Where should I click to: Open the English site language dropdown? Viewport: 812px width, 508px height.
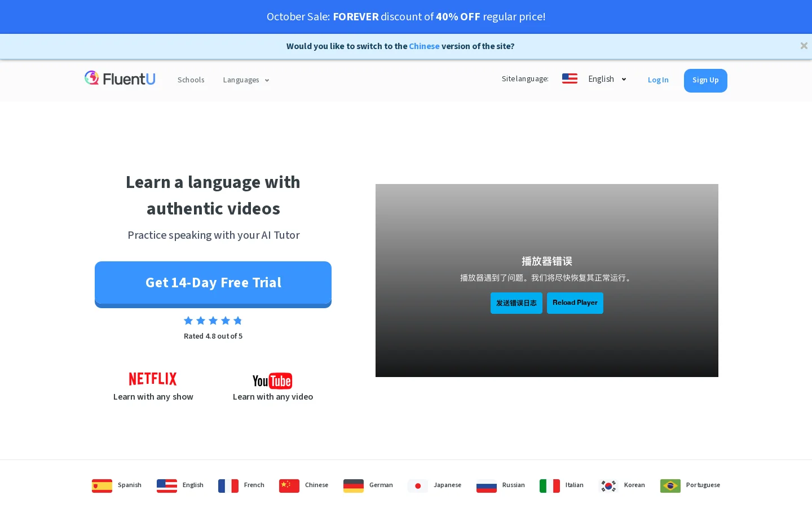607,79
